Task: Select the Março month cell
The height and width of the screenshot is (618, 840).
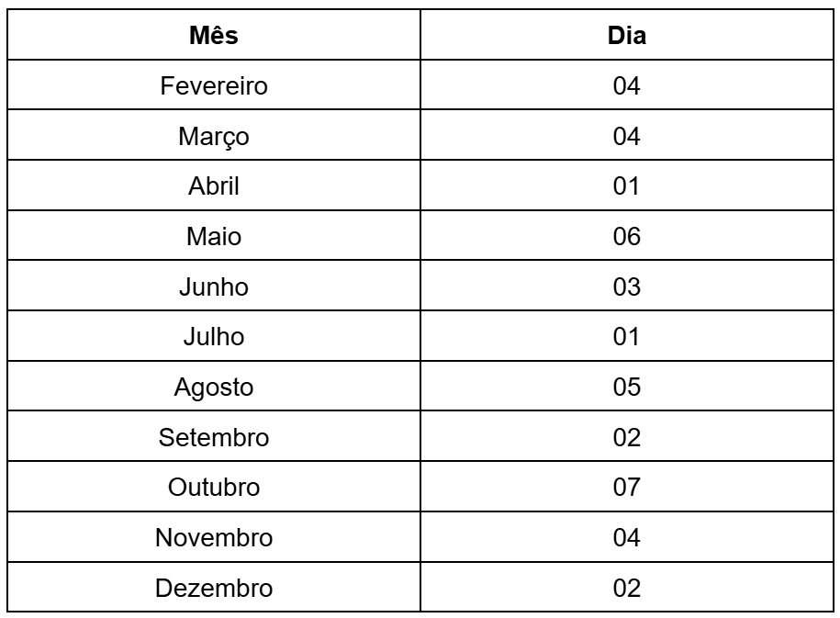Action: coord(214,137)
